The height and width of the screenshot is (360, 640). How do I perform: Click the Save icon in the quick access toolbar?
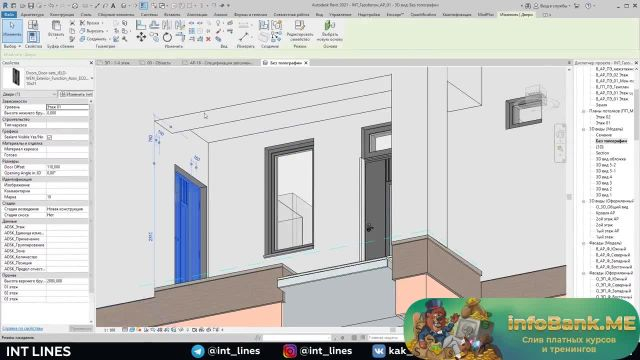[x=31, y=6]
